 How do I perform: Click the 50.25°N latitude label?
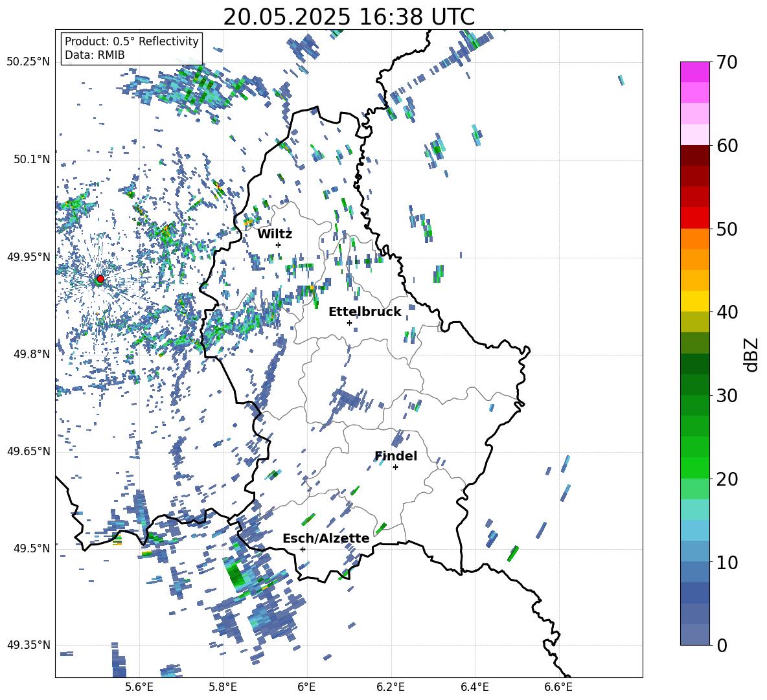pos(29,62)
